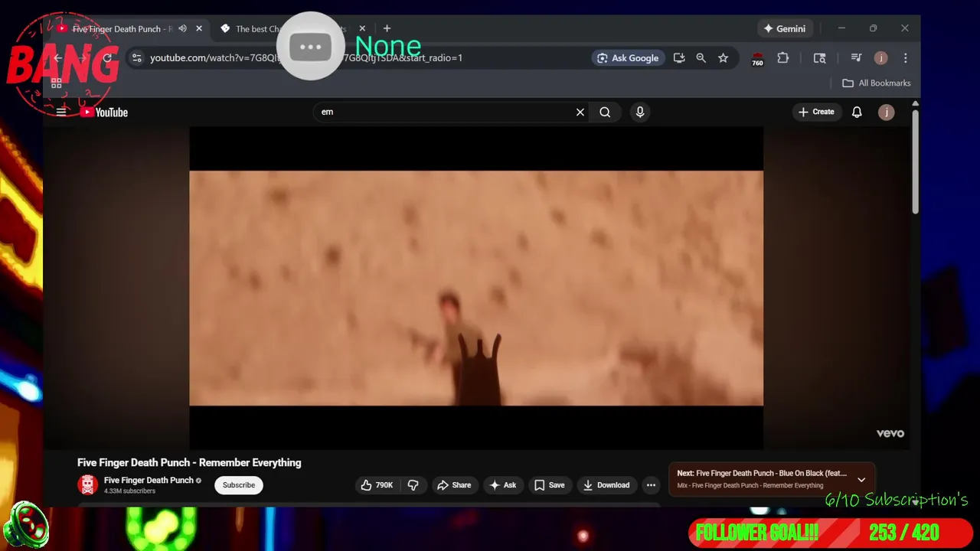
Task: Dislike the video with thumbs-down
Action: click(x=413, y=485)
